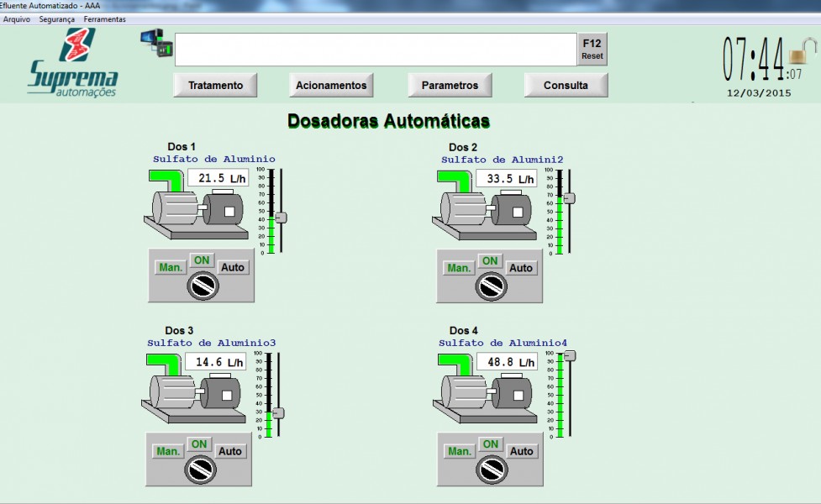Open the Arquivo menu
This screenshot has height=504, width=821.
click(17, 18)
